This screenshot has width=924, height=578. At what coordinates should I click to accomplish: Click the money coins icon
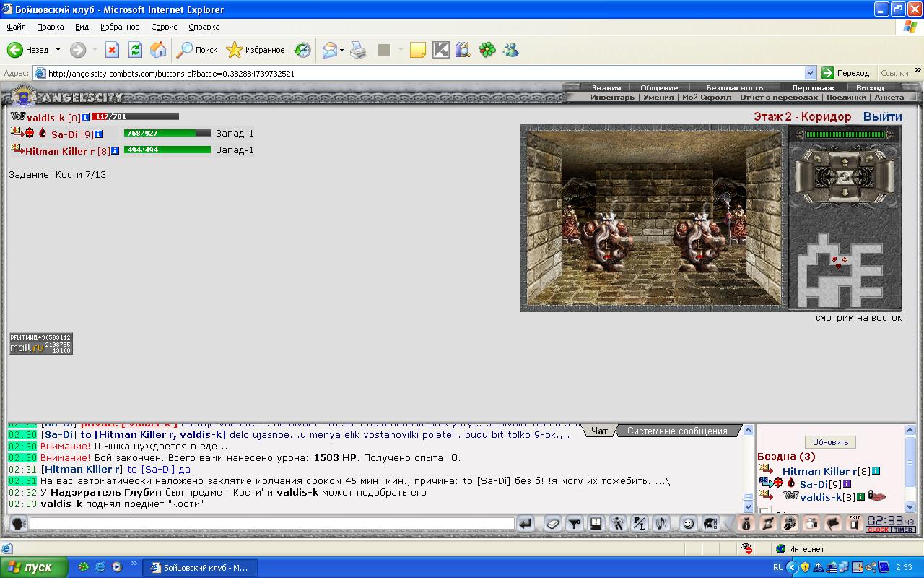[789, 524]
